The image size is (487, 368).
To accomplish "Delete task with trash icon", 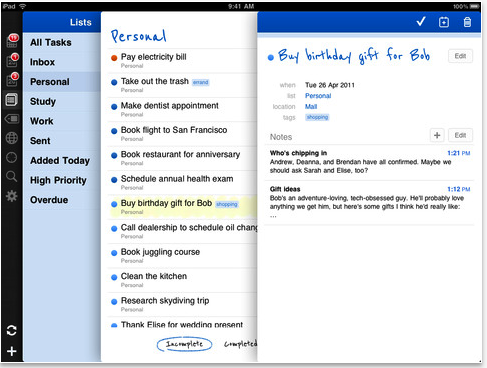I will click(467, 22).
